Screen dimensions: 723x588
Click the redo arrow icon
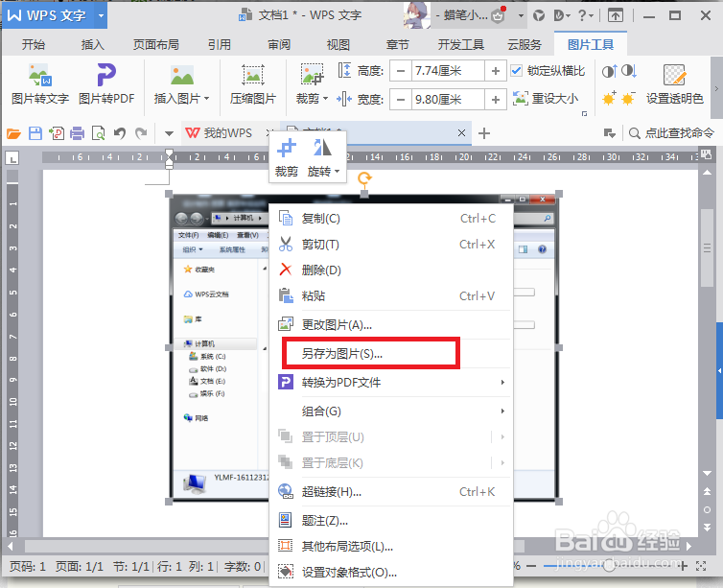click(141, 133)
